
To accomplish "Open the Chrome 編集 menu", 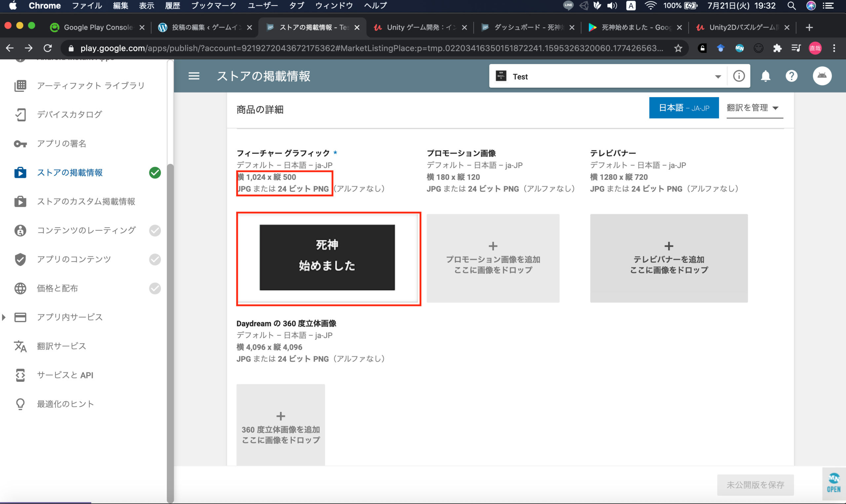I will tap(121, 6).
